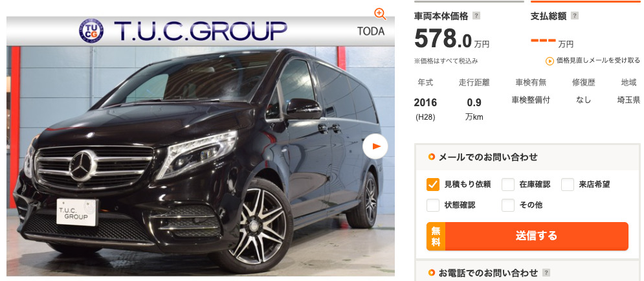The image size is (644, 281).
Task: Click the orange next-photo arrow button
Action: point(375,146)
